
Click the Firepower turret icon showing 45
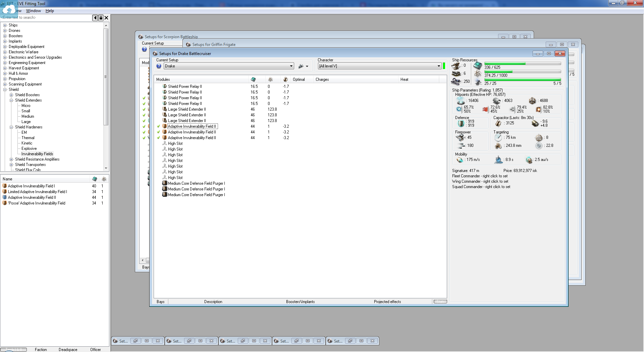point(461,137)
